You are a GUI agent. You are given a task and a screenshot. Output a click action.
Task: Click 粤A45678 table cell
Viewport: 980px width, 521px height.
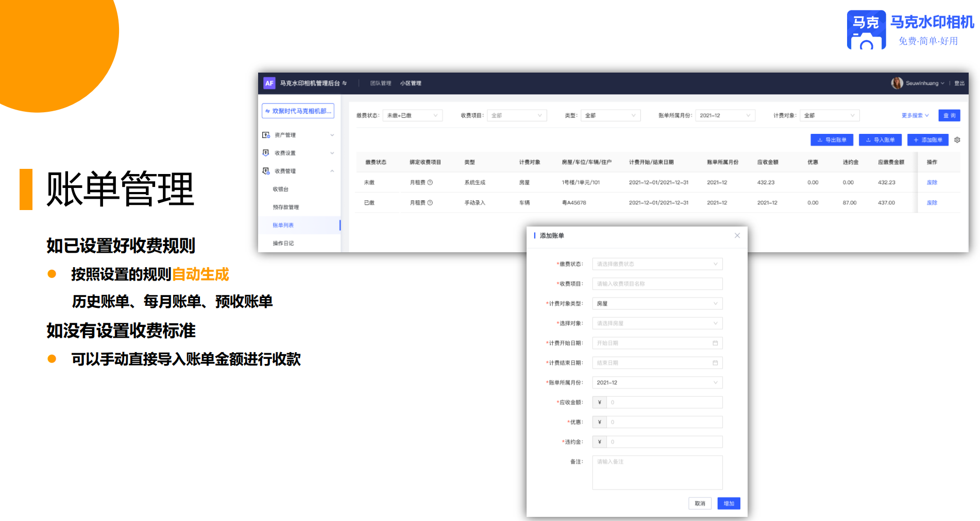[574, 202]
